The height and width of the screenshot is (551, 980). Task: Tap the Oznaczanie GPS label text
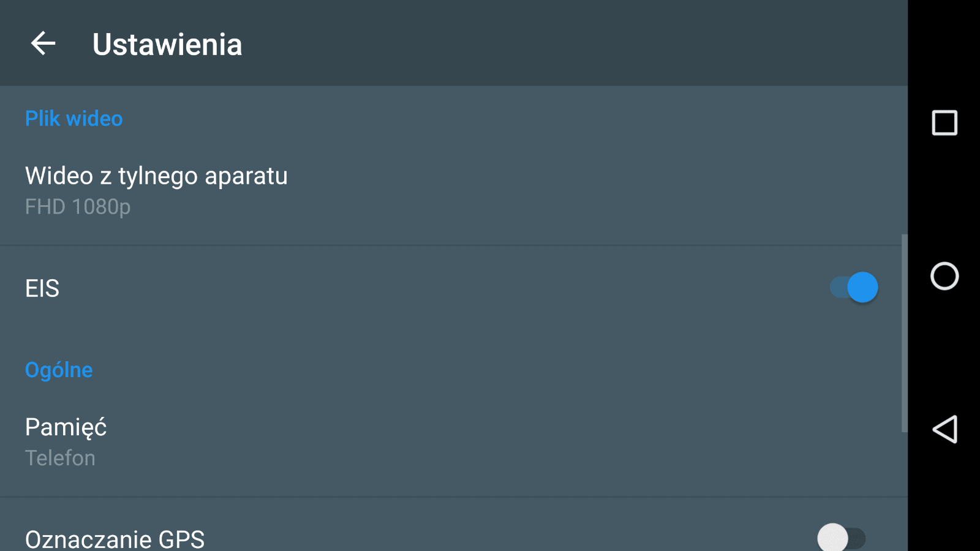115,539
